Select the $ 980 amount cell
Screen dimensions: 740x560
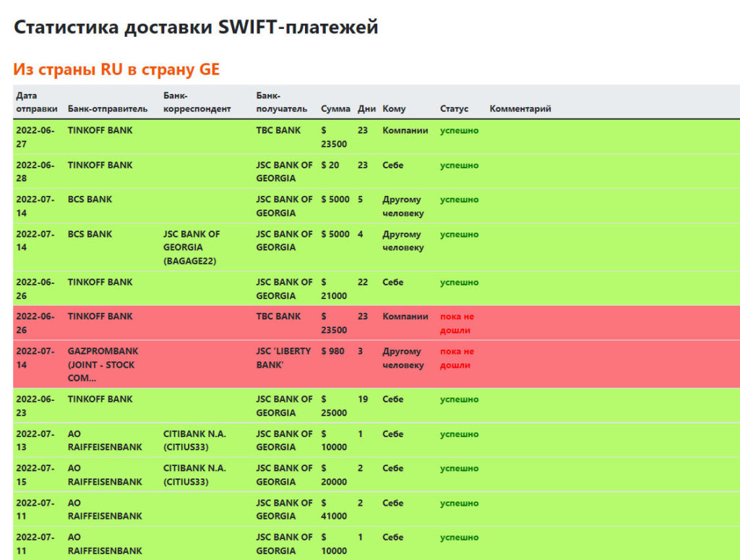(335, 351)
